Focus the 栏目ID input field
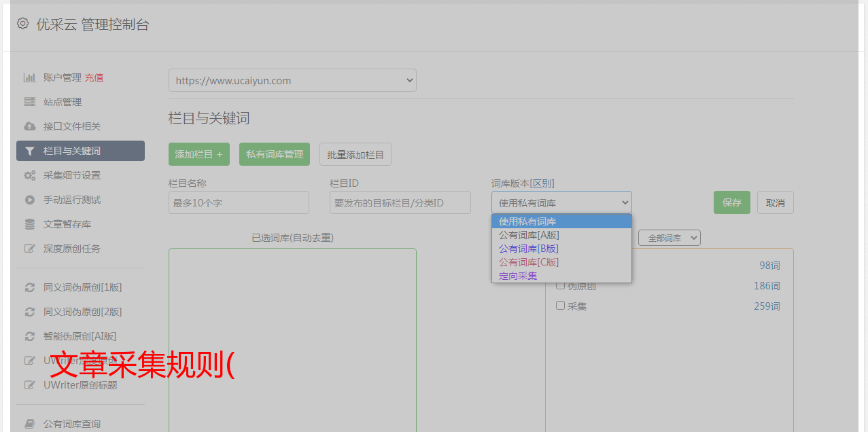The height and width of the screenshot is (432, 868). coord(400,202)
